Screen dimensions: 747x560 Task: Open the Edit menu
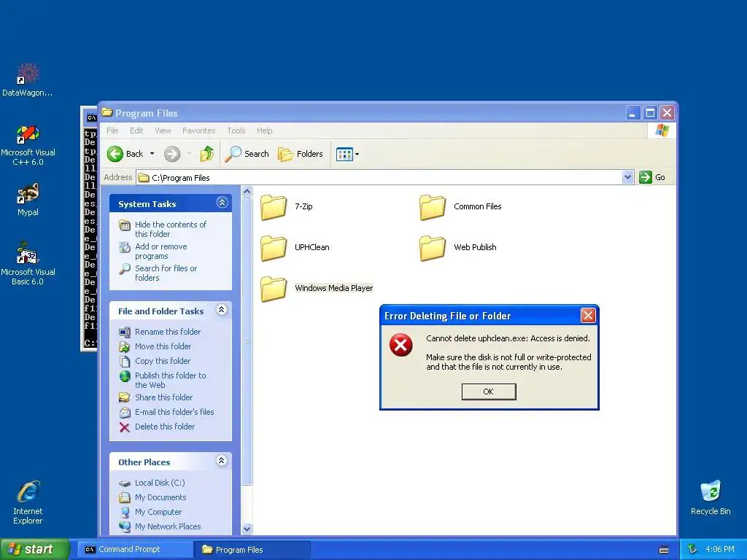click(x=136, y=131)
